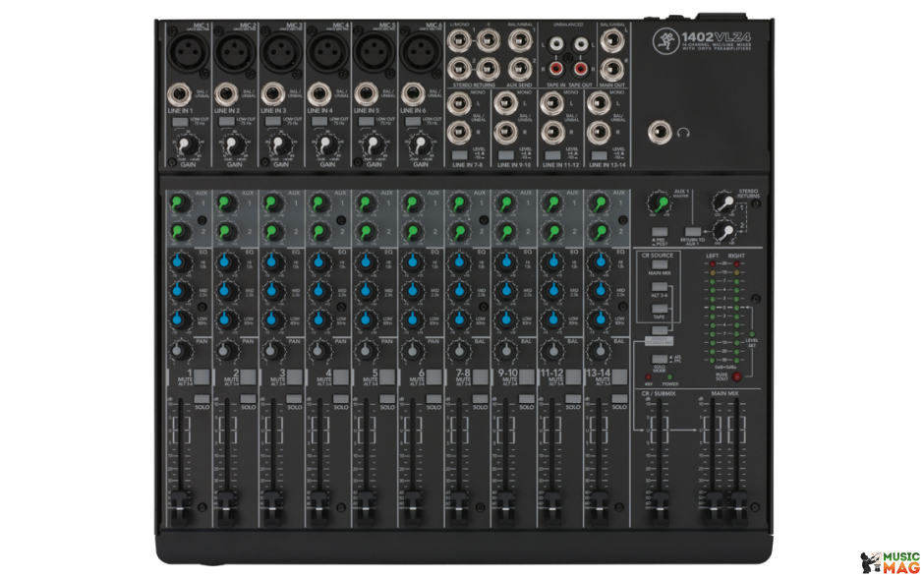Mute channel 1 with its Mute ALT 3-4 button
The width and height of the screenshot is (924, 577).
202,376
